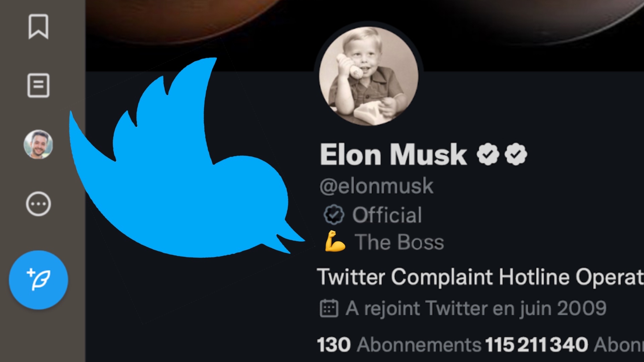Compose a new tweet with feather button

[38, 280]
